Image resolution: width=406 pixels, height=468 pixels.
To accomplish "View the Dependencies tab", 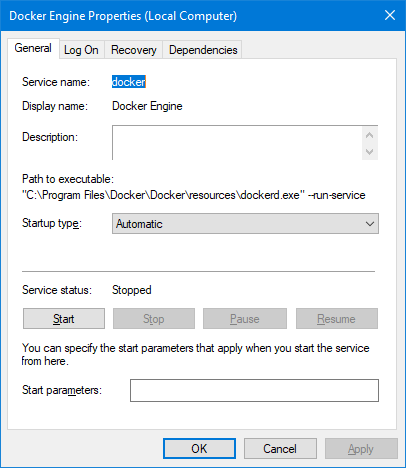I will (203, 50).
